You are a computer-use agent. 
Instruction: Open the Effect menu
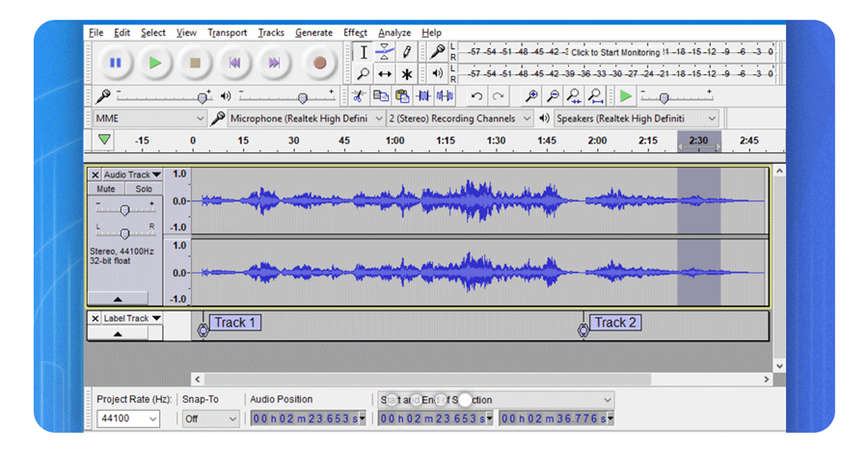[355, 33]
